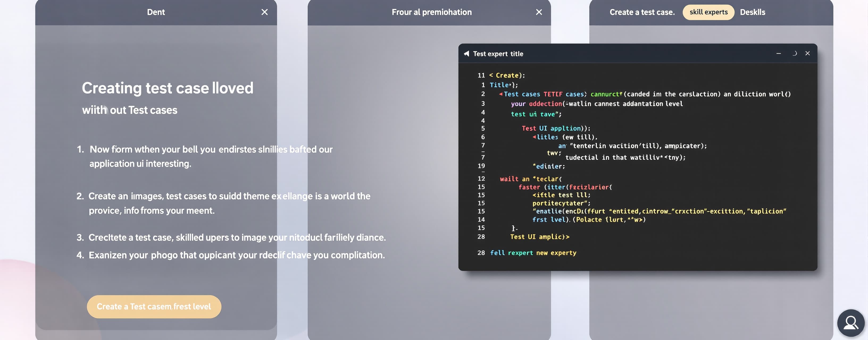Viewport: 868px width, 340px height.
Task: Open the Deskils tab
Action: 752,12
